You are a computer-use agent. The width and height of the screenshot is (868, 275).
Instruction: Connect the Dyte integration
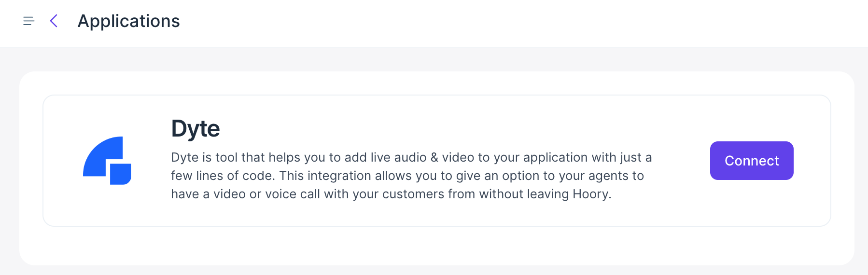tap(751, 161)
